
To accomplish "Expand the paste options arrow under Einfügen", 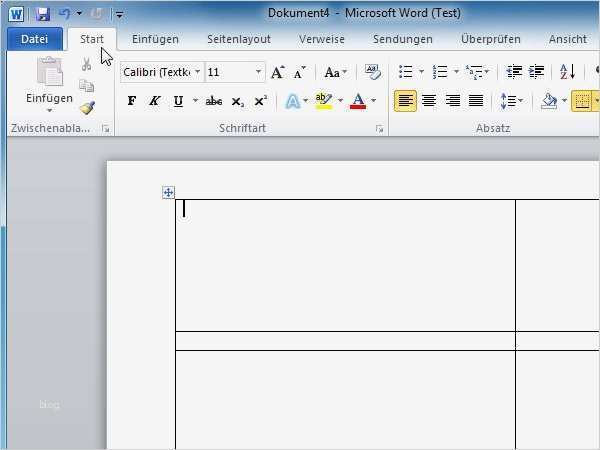I will coord(49,111).
